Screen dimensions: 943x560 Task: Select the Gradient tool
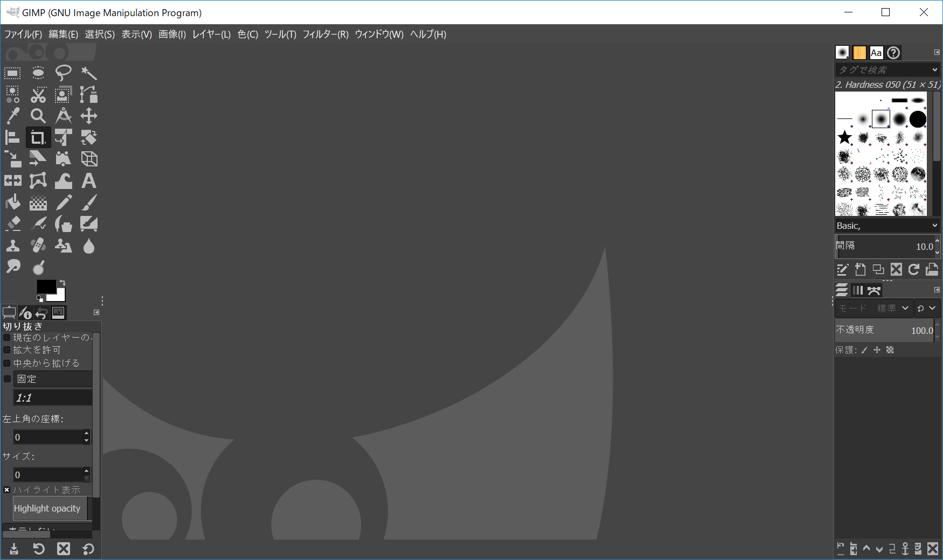tap(38, 202)
